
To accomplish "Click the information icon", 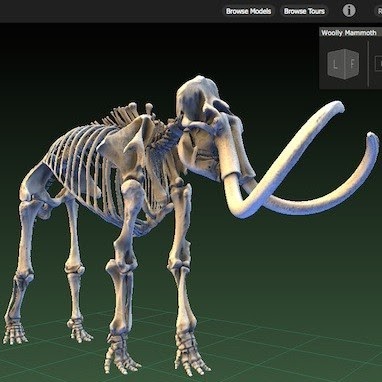I will [349, 11].
